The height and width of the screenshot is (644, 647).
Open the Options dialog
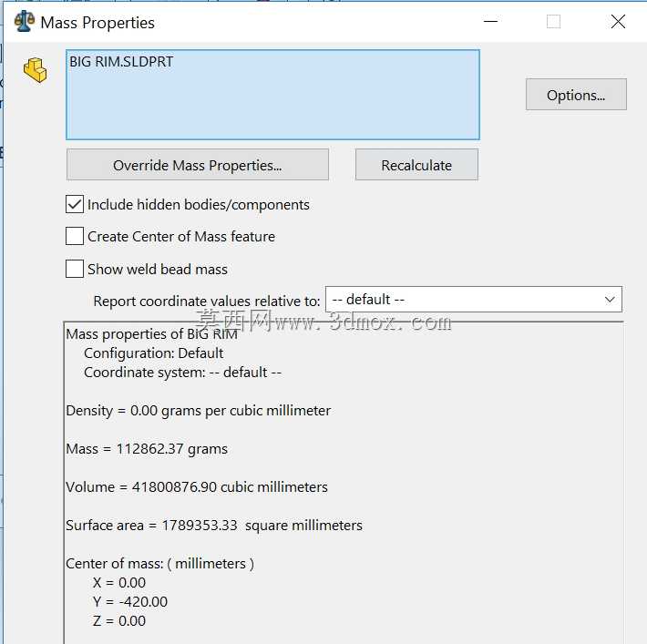576,95
